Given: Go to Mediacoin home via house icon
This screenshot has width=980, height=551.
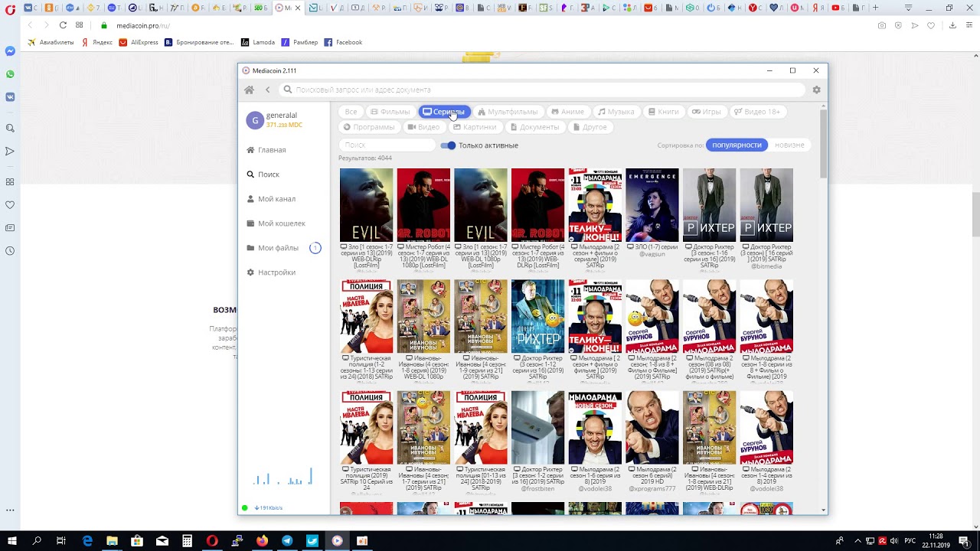Looking at the screenshot, I should (249, 90).
